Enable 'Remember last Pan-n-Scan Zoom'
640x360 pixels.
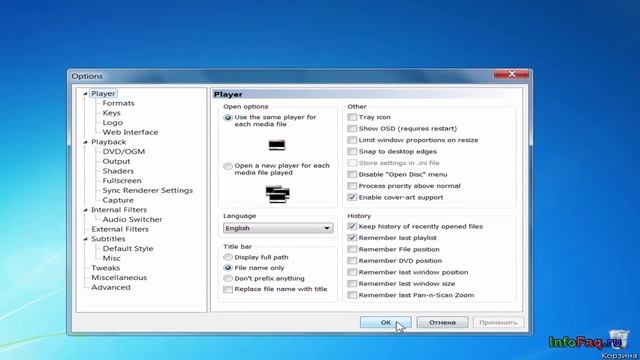click(352, 295)
